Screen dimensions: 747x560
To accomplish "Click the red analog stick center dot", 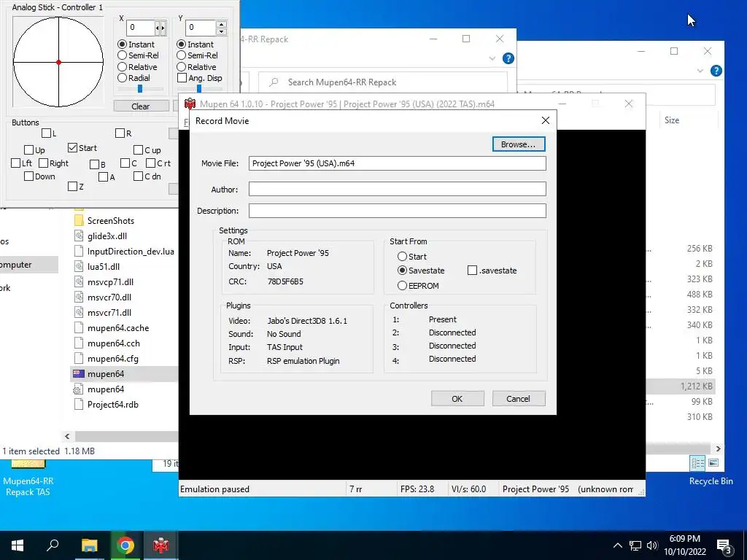I will 58,63.
